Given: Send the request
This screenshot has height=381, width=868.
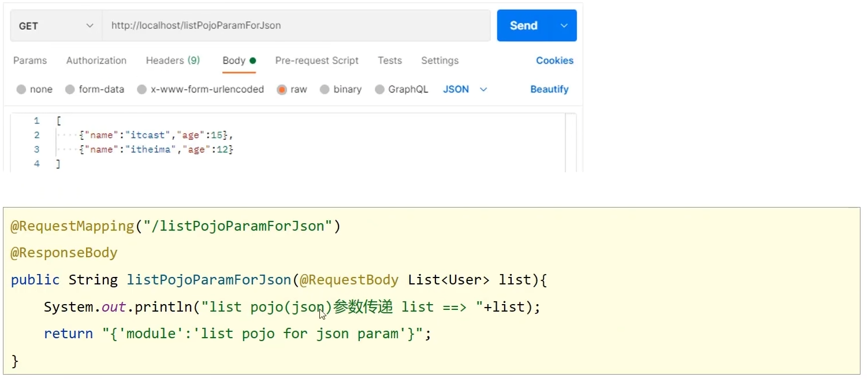Looking at the screenshot, I should (x=524, y=25).
